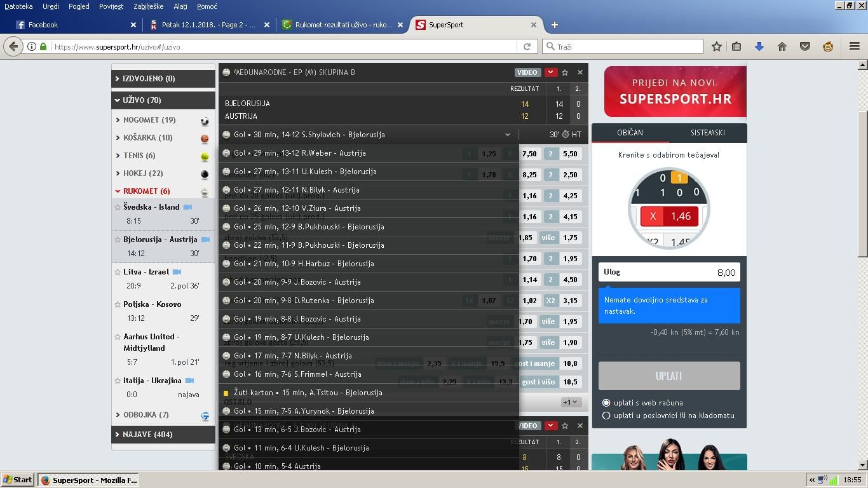Show hidden tray icons chevron
868x488 pixels.
pyautogui.click(x=811, y=480)
